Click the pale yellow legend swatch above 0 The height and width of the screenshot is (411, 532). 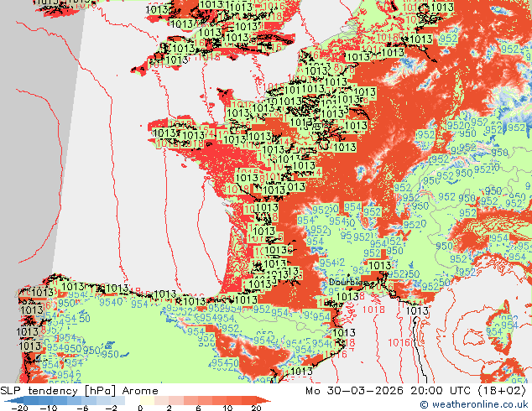pyautogui.click(x=147, y=400)
